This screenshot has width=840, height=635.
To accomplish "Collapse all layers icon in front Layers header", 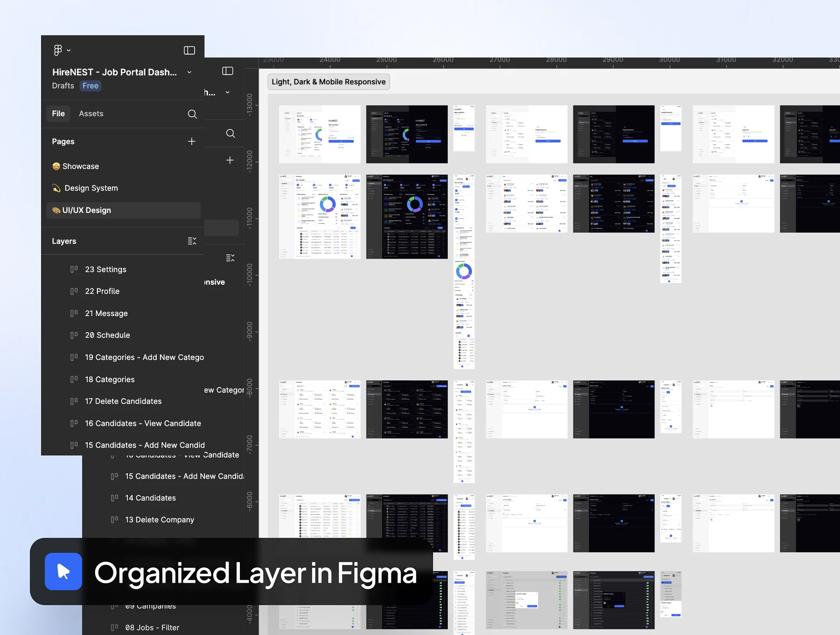I will click(192, 241).
